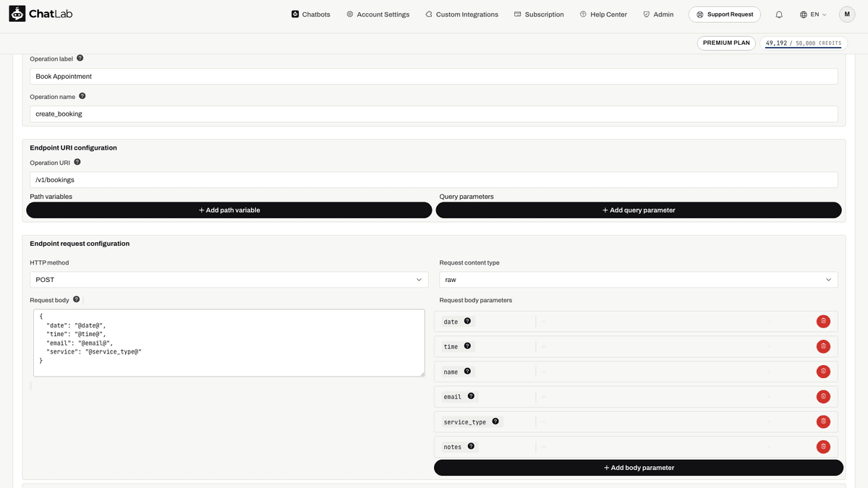
Task: Click the ChatLab robot logo icon
Action: 17,14
